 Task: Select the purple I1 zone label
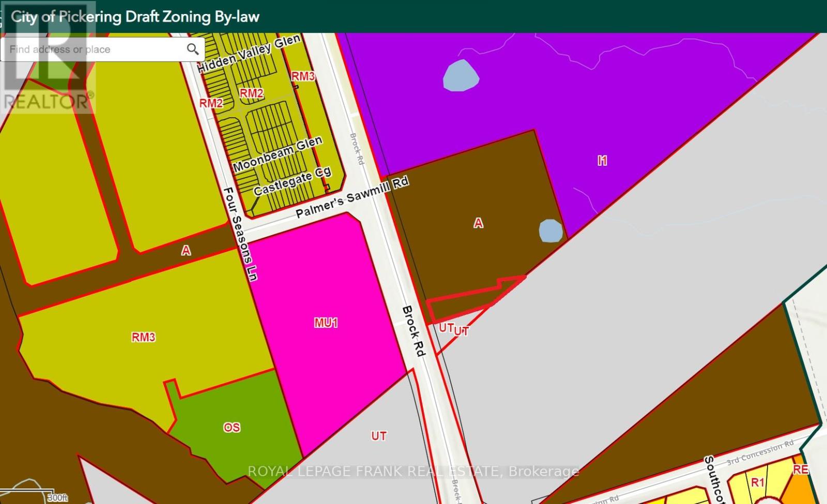[x=602, y=161]
